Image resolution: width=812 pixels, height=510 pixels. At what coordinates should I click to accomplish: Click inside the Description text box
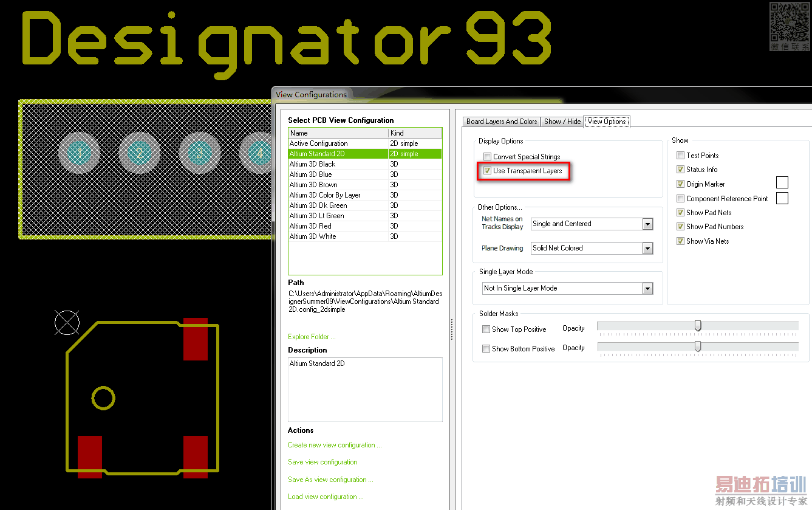[x=365, y=390]
